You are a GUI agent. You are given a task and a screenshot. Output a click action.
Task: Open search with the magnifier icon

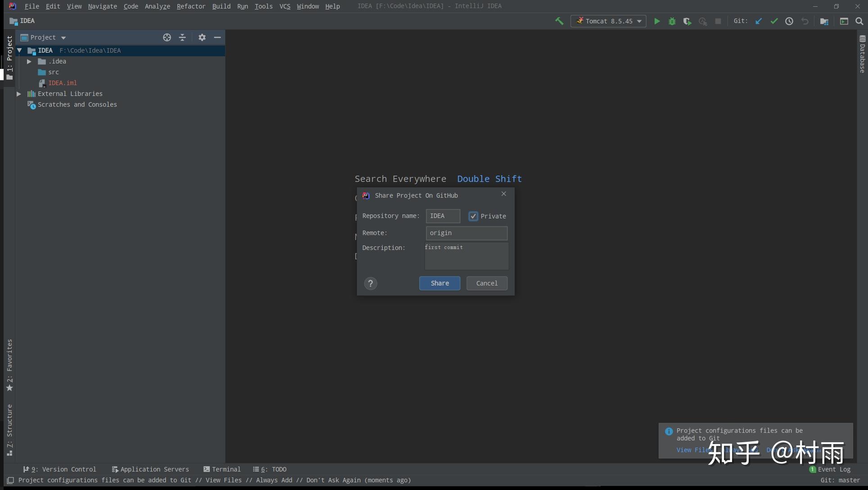coord(860,21)
